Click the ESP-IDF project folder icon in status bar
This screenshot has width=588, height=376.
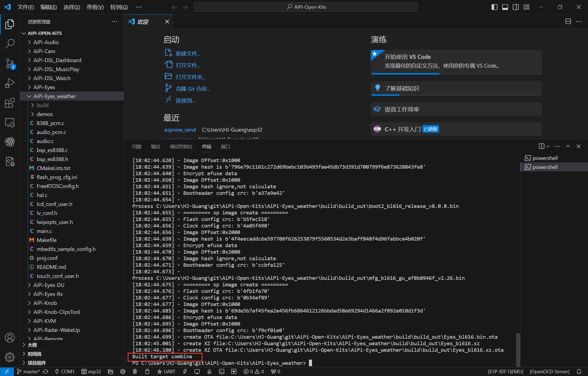point(110,371)
